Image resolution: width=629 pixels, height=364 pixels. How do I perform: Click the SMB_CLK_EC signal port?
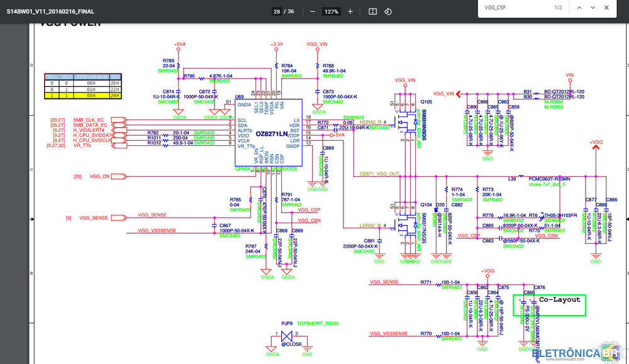click(x=88, y=119)
